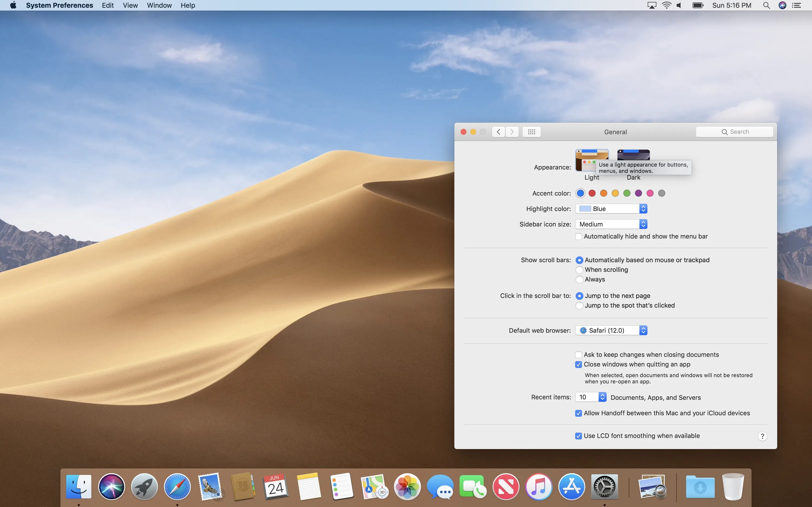
Task: Open Spotlight search in the menu bar
Action: (766, 5)
